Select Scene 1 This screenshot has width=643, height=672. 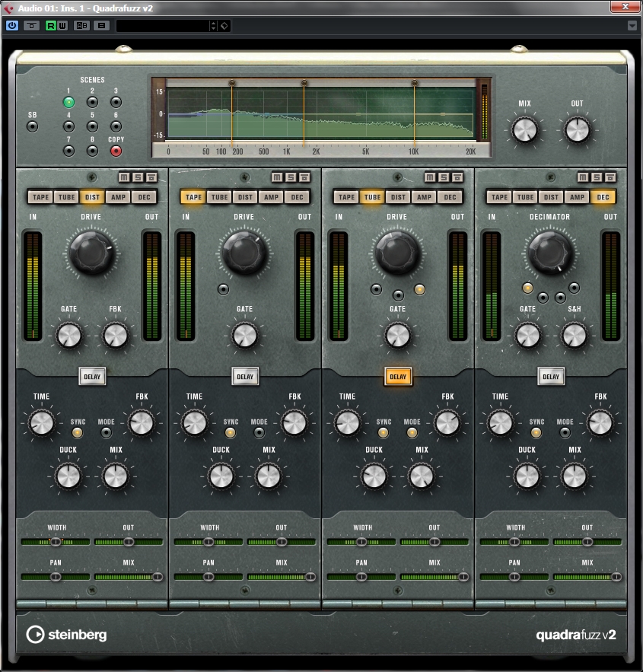click(68, 103)
